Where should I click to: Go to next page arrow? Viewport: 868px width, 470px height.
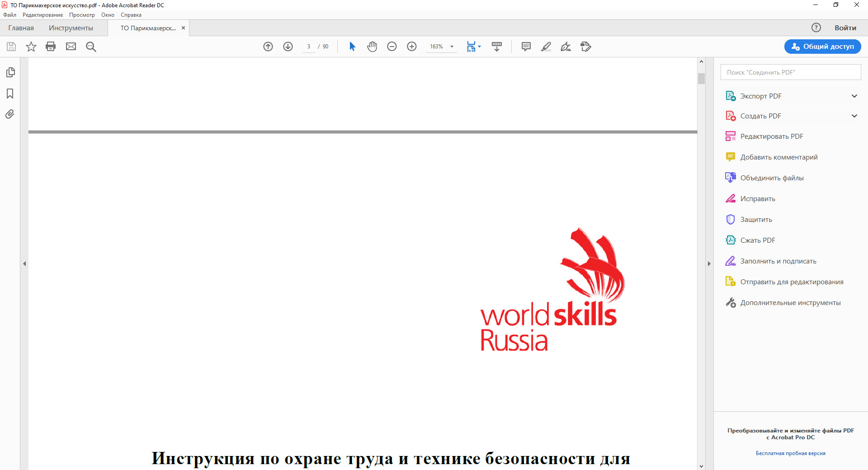point(288,47)
